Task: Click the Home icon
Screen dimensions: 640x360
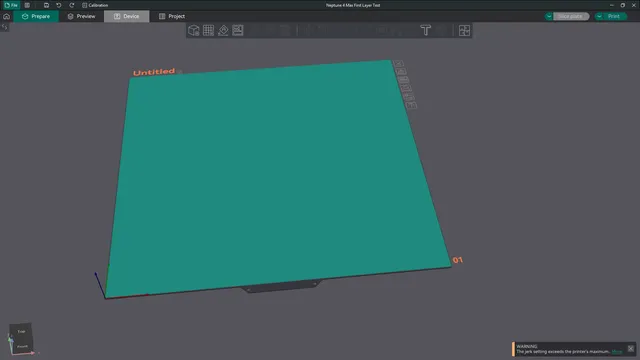Action: (x=7, y=16)
